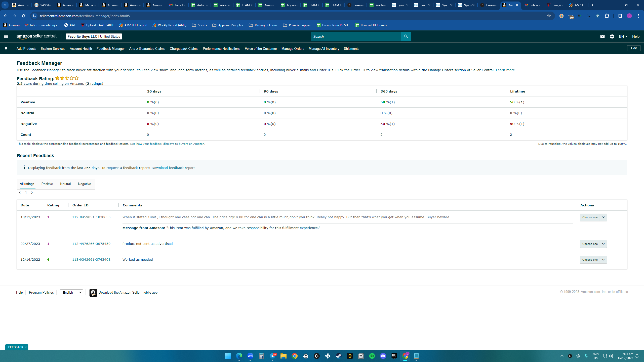Reload the page in Chrome
Image resolution: width=644 pixels, height=362 pixels.
point(23,16)
